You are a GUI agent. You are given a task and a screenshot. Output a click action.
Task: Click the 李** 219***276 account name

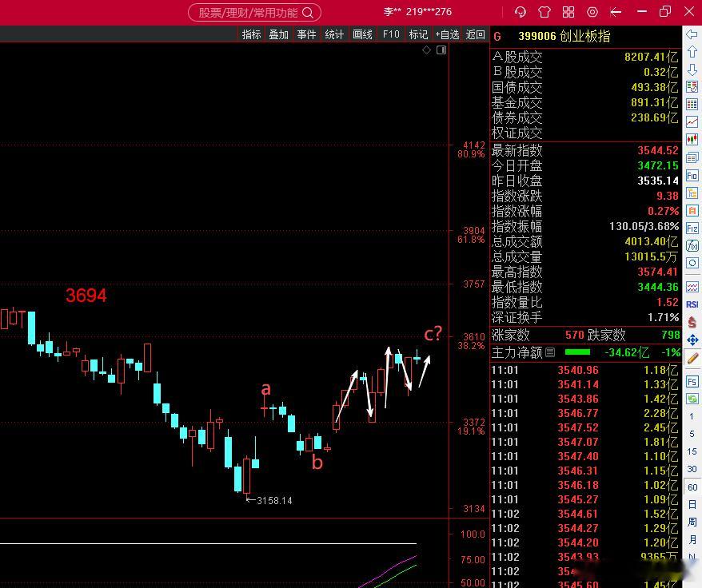point(417,12)
